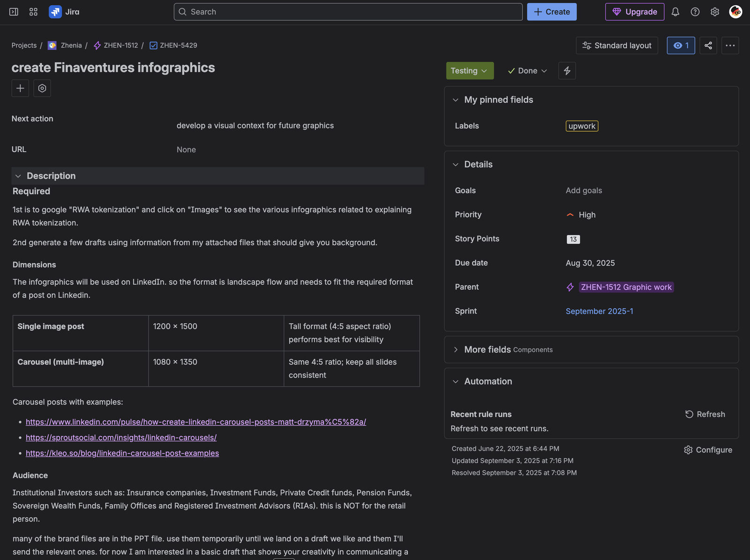This screenshot has height=560, width=750.
Task: Open notifications bell
Action: click(675, 12)
